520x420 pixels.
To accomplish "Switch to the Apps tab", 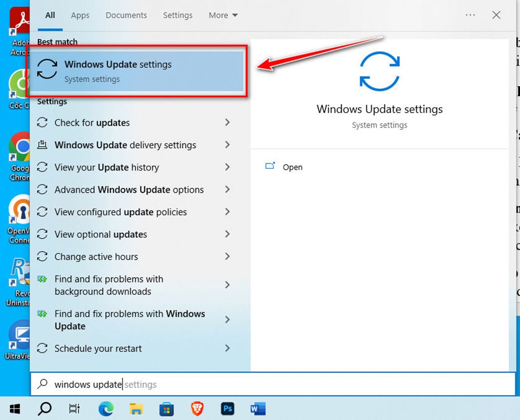I will tap(80, 15).
